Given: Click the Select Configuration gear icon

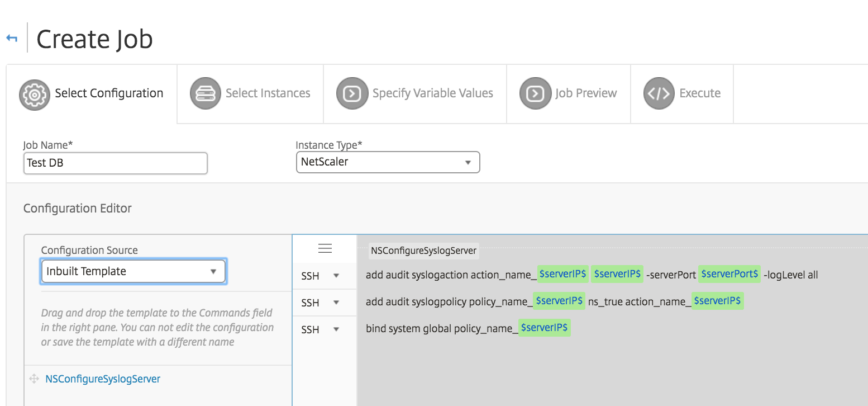Looking at the screenshot, I should point(35,94).
